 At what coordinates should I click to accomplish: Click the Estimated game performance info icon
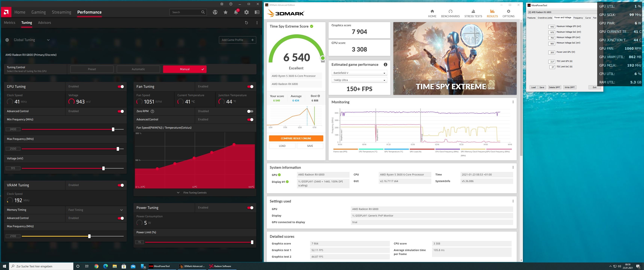pos(385,65)
